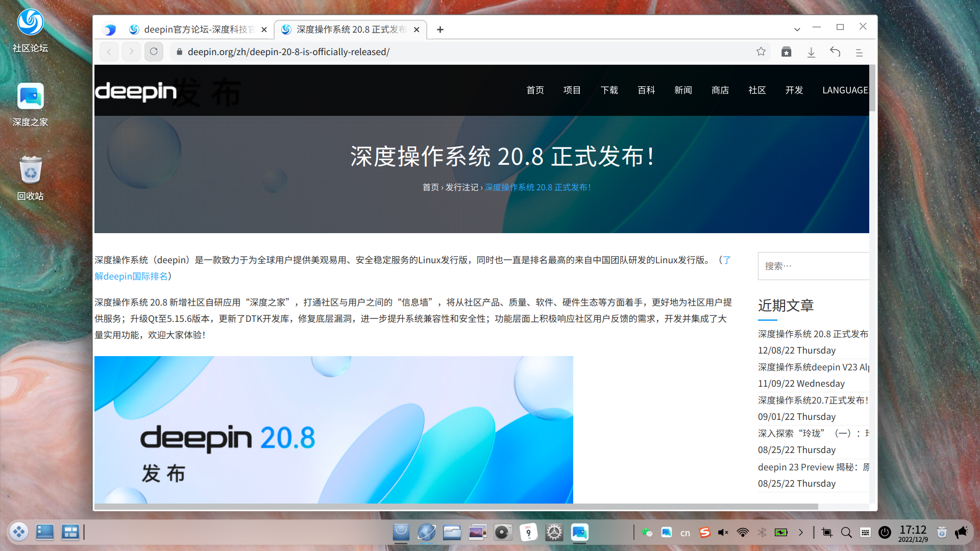Open the 社区论坛 desktop icon
Image resolution: width=980 pixels, height=551 pixels.
[x=30, y=31]
